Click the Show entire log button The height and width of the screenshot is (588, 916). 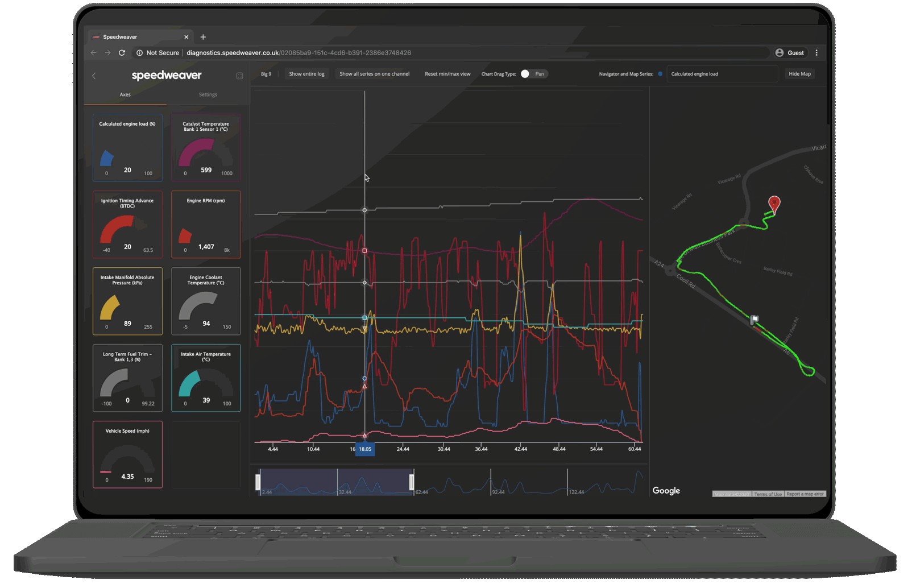pyautogui.click(x=306, y=74)
